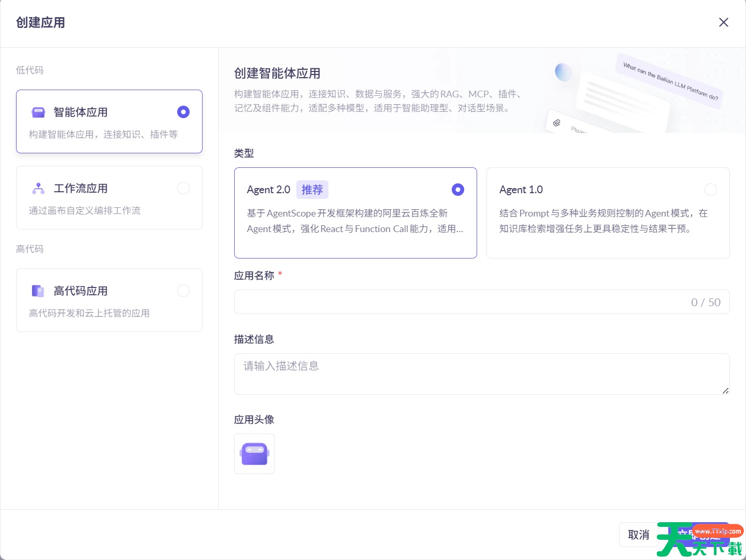This screenshot has height=560, width=746.
Task: Click the Agent 1.0 description text
Action: click(603, 221)
